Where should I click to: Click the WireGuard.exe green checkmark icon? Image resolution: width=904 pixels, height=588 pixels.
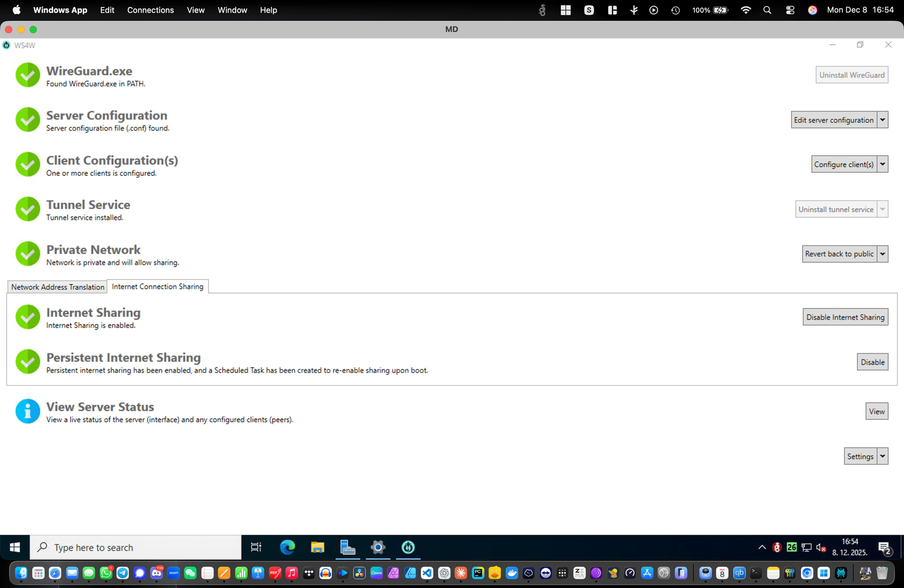point(28,75)
